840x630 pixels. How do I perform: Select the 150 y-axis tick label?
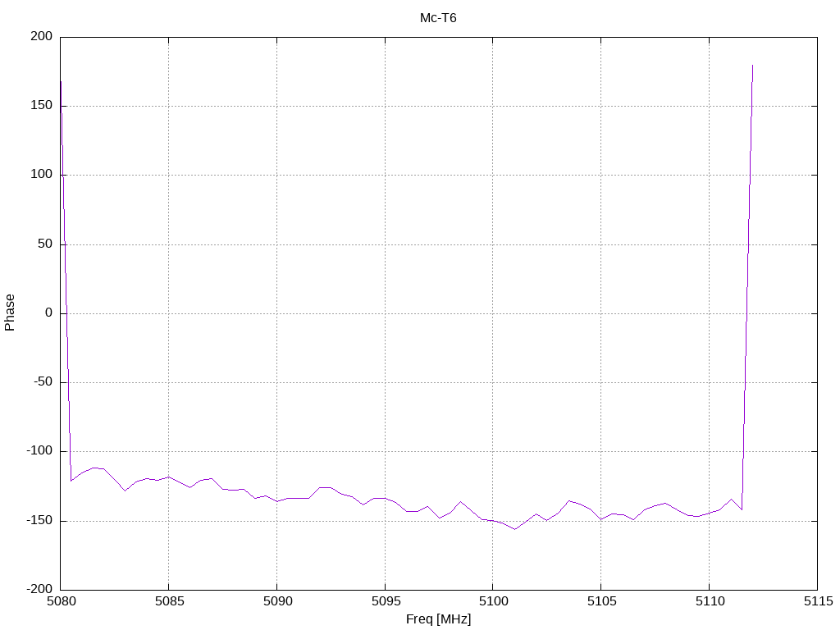tap(43, 106)
